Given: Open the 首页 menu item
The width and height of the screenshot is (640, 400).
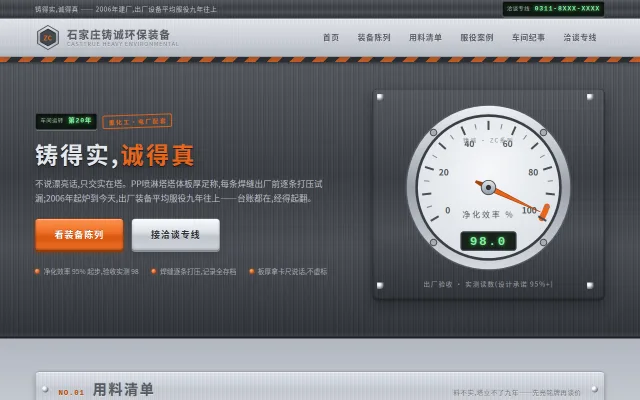Looking at the screenshot, I should coord(331,38).
